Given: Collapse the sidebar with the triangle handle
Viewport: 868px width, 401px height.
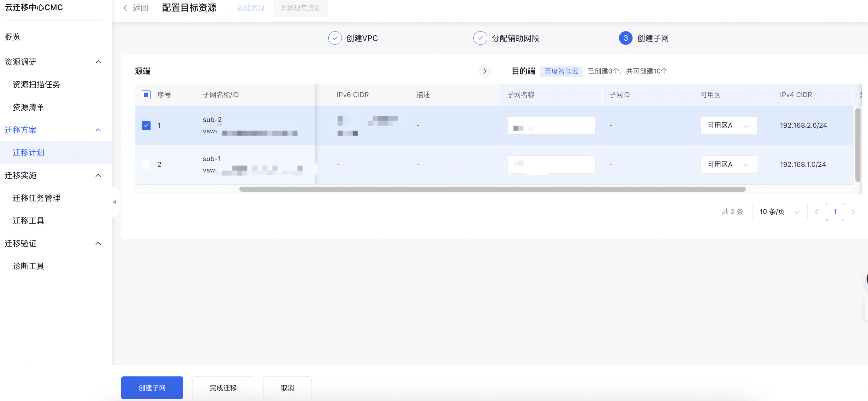Looking at the screenshot, I should [115, 202].
